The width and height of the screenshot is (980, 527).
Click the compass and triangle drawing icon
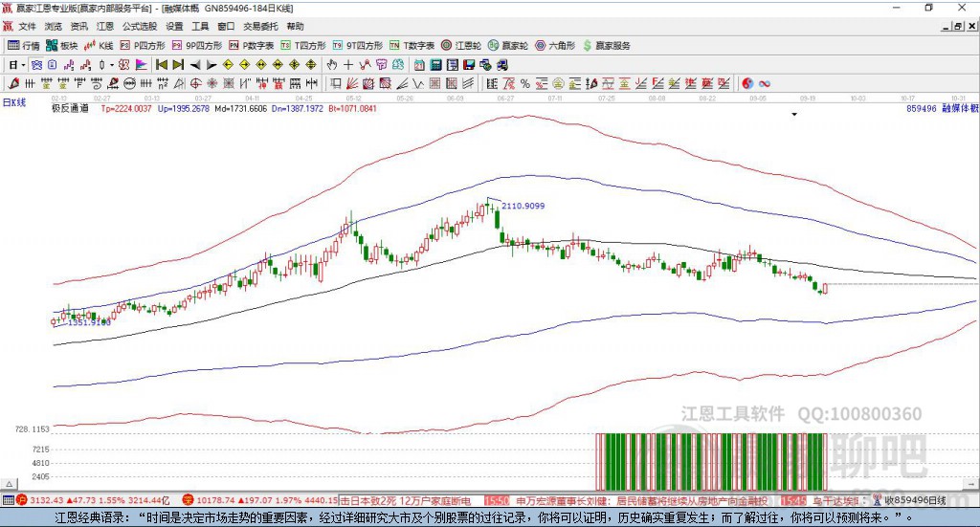click(x=179, y=83)
